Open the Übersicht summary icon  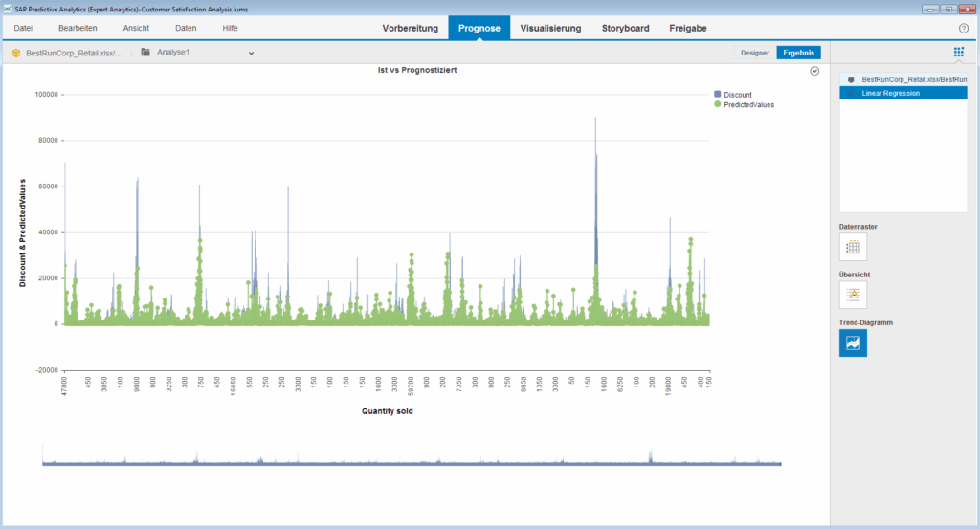[x=853, y=295]
